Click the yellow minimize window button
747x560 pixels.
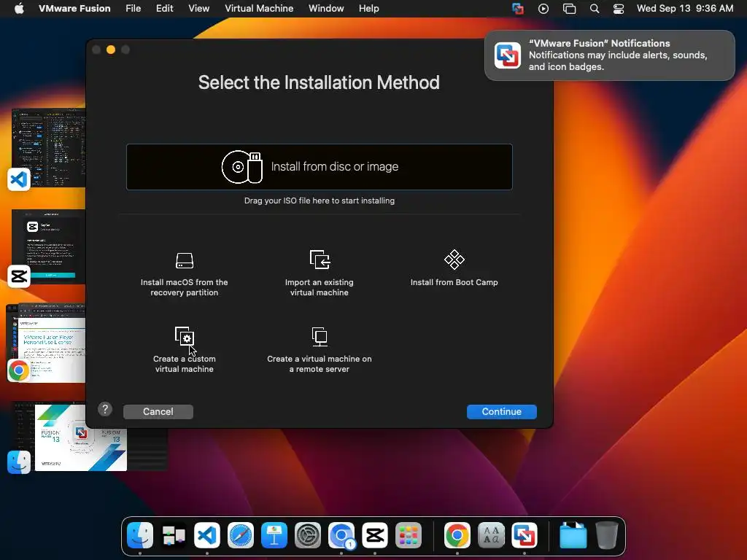pyautogui.click(x=111, y=50)
